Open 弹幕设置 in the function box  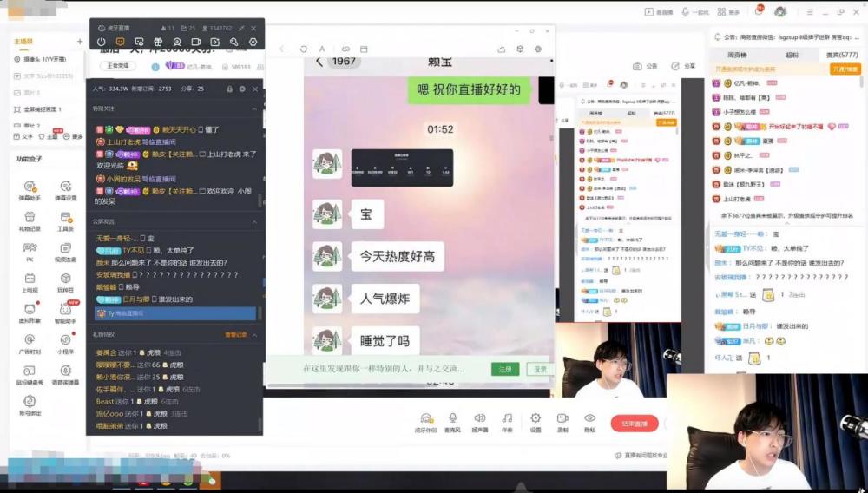coord(65,191)
